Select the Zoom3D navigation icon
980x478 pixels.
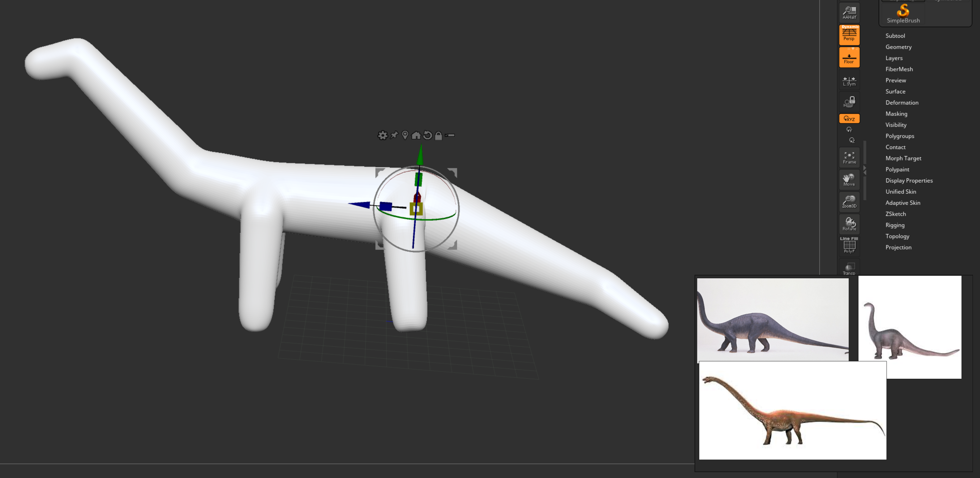point(849,202)
